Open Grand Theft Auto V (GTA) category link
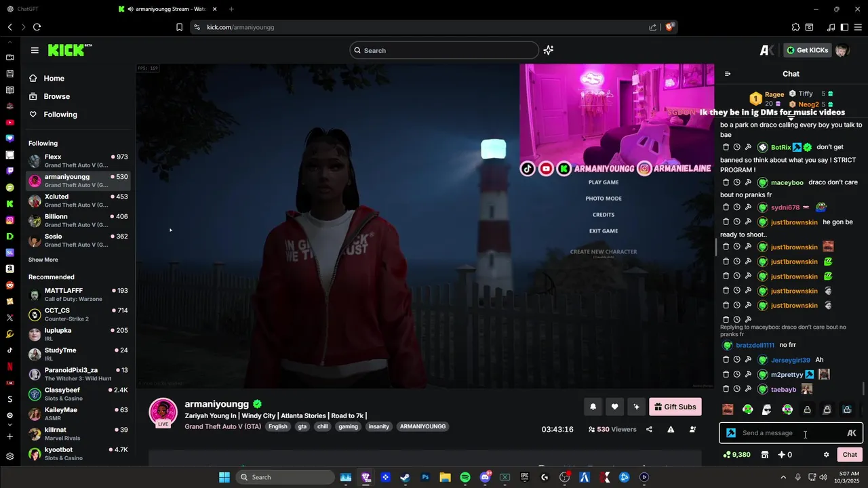 tap(223, 426)
